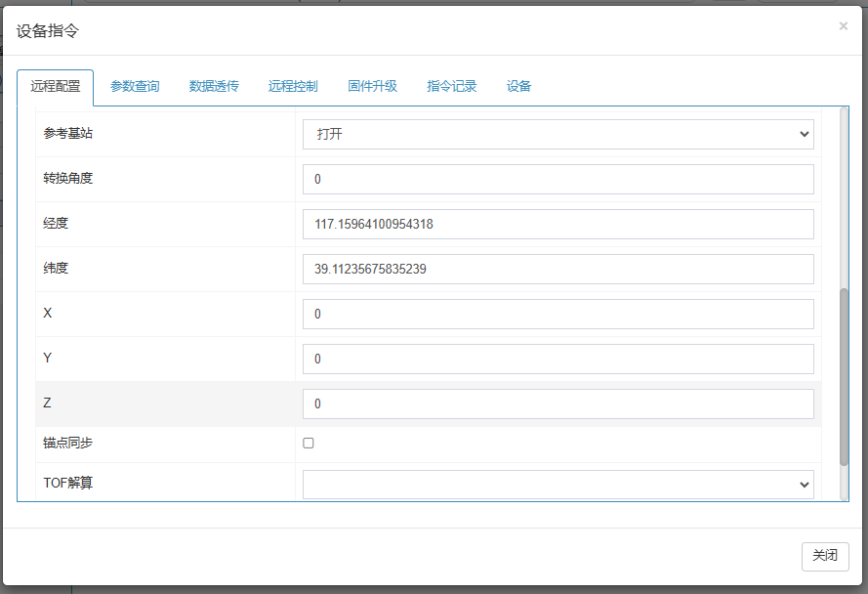Viewport: 868px width, 594px height.
Task: Select the 设备 tab
Action: tap(518, 86)
